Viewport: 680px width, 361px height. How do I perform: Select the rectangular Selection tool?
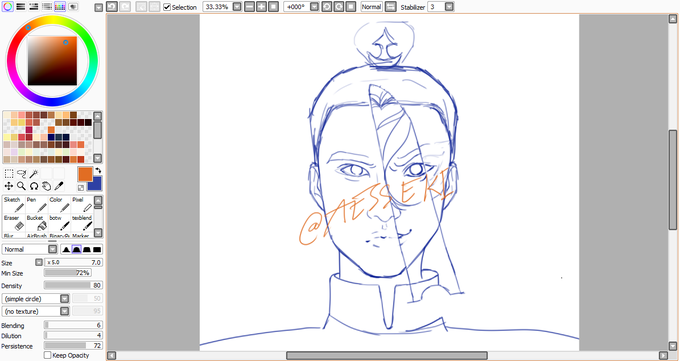(x=9, y=174)
